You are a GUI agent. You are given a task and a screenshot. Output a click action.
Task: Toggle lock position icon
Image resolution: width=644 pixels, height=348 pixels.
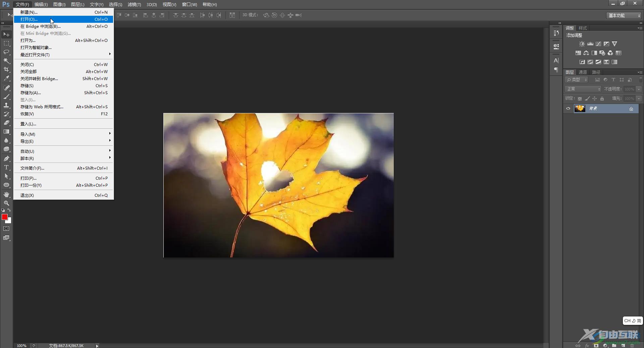[594, 99]
